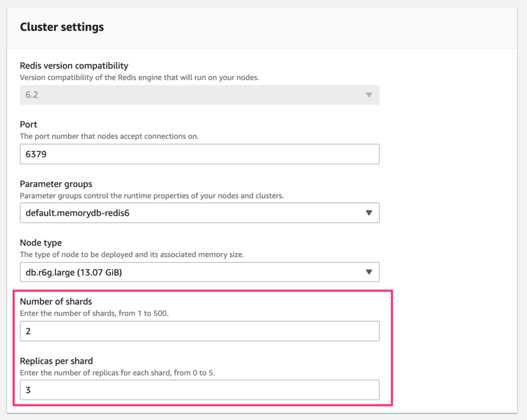Click the value 3 in replicas field

(29, 390)
